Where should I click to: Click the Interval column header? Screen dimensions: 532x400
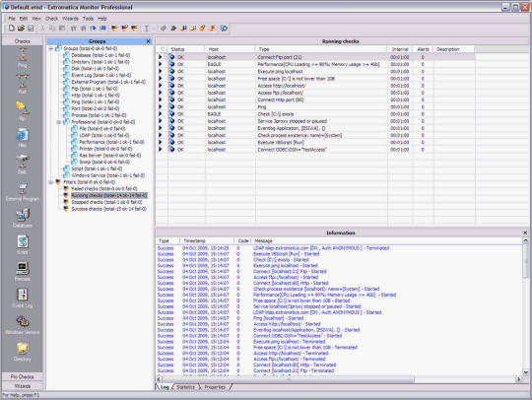tap(400, 49)
